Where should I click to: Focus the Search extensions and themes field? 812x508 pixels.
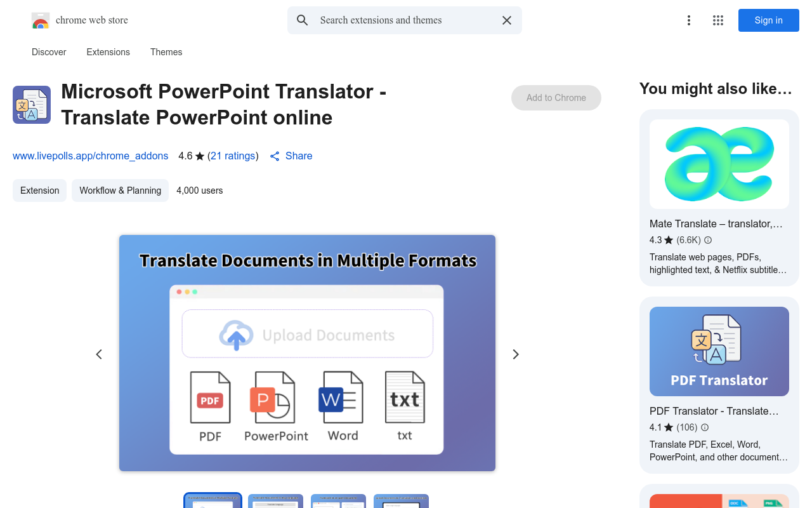(x=405, y=20)
